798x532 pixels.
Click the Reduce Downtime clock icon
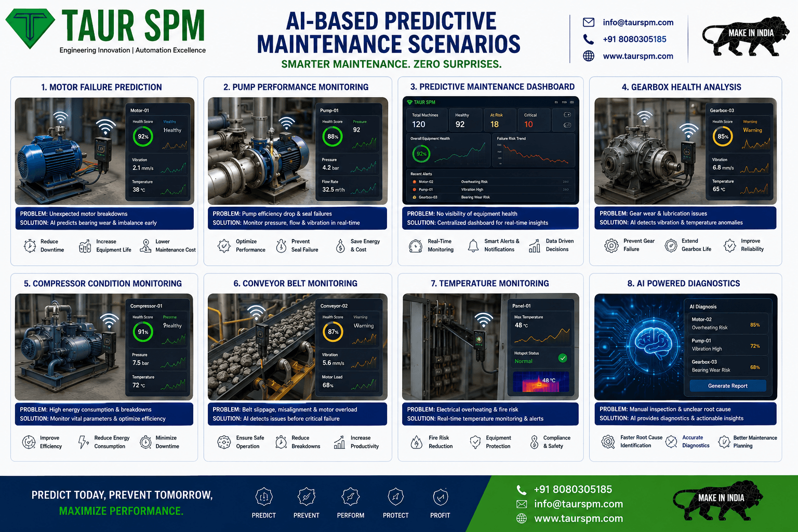pyautogui.click(x=30, y=246)
